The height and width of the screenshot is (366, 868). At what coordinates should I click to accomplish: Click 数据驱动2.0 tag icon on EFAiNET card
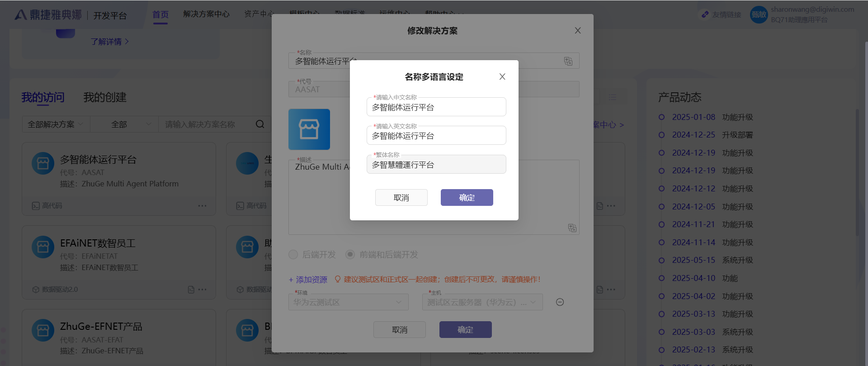tap(36, 290)
